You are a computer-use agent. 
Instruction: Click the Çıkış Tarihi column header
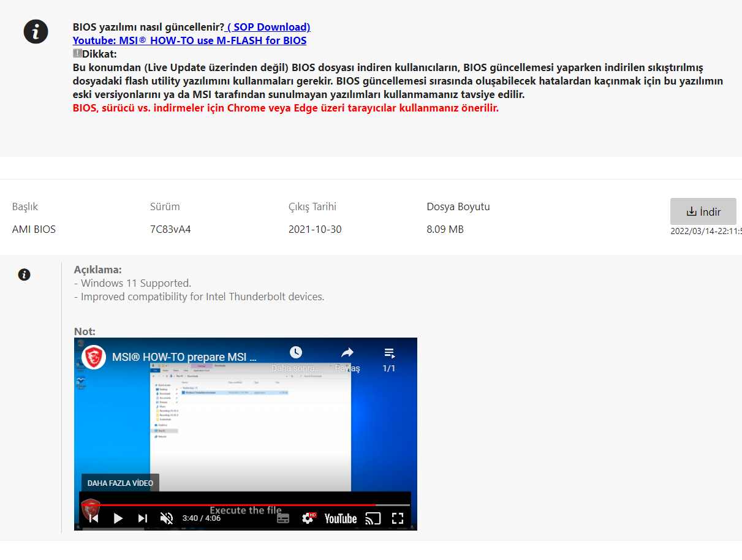312,206
